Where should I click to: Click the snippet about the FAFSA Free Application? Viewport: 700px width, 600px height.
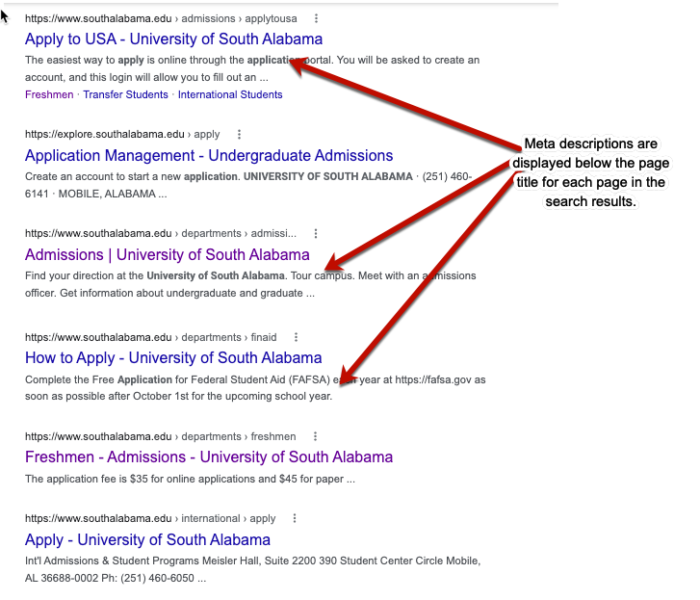[x=255, y=388]
